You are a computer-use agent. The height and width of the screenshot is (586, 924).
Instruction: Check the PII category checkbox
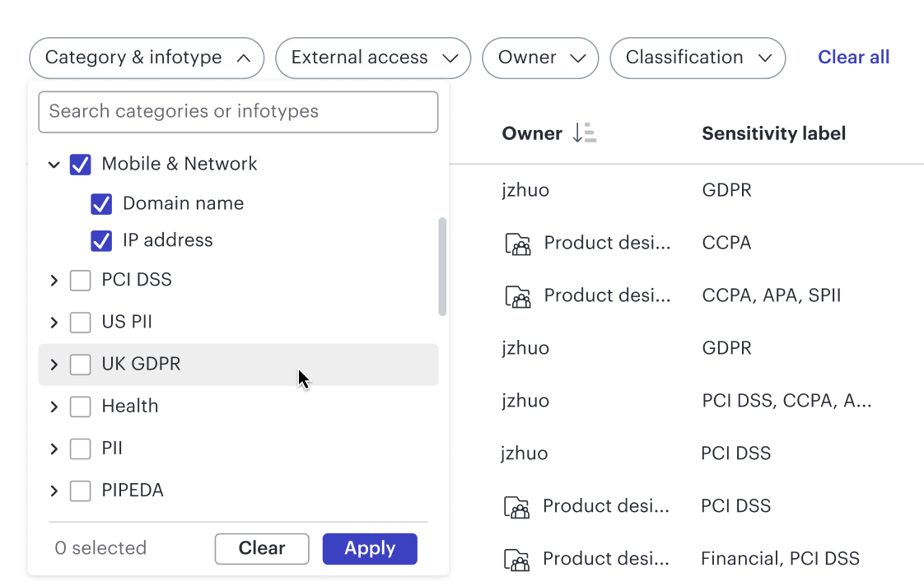[x=80, y=449]
